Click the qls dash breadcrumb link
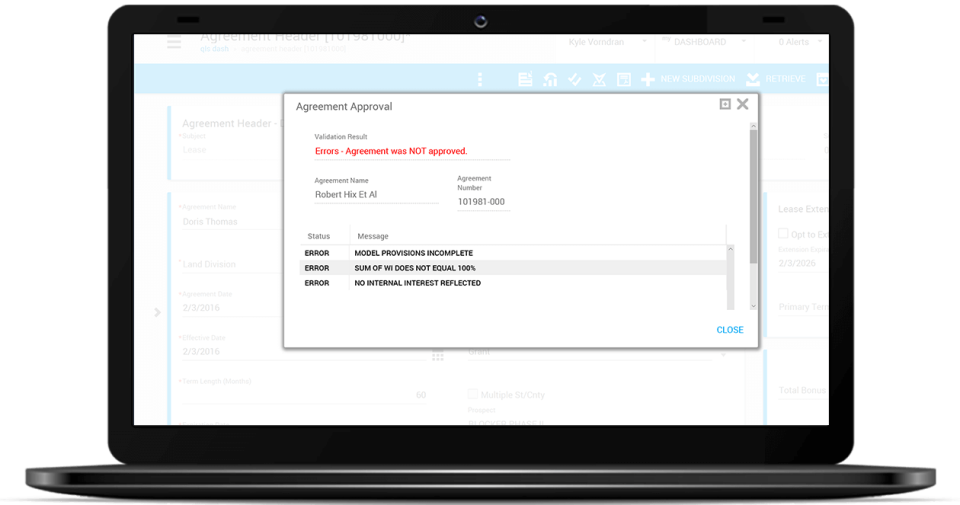 click(214, 49)
